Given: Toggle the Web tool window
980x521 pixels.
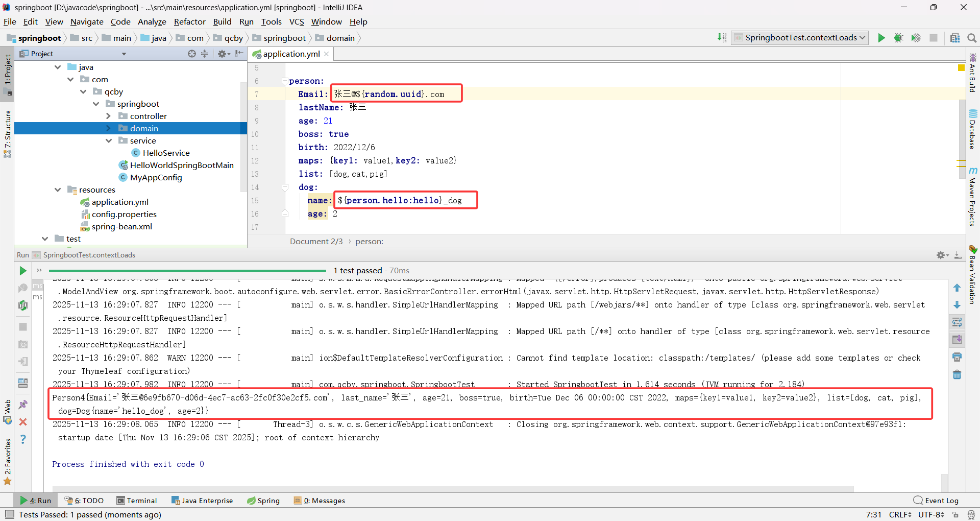Looking at the screenshot, I should (7, 412).
